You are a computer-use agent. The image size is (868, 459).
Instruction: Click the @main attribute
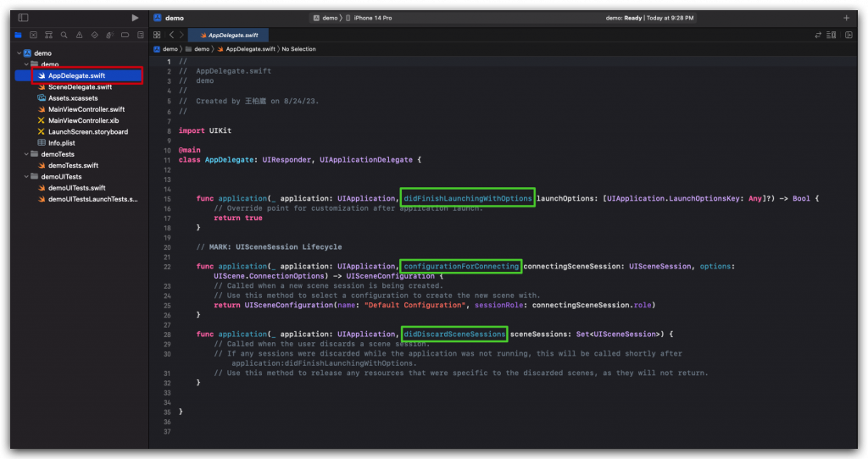[x=189, y=150]
